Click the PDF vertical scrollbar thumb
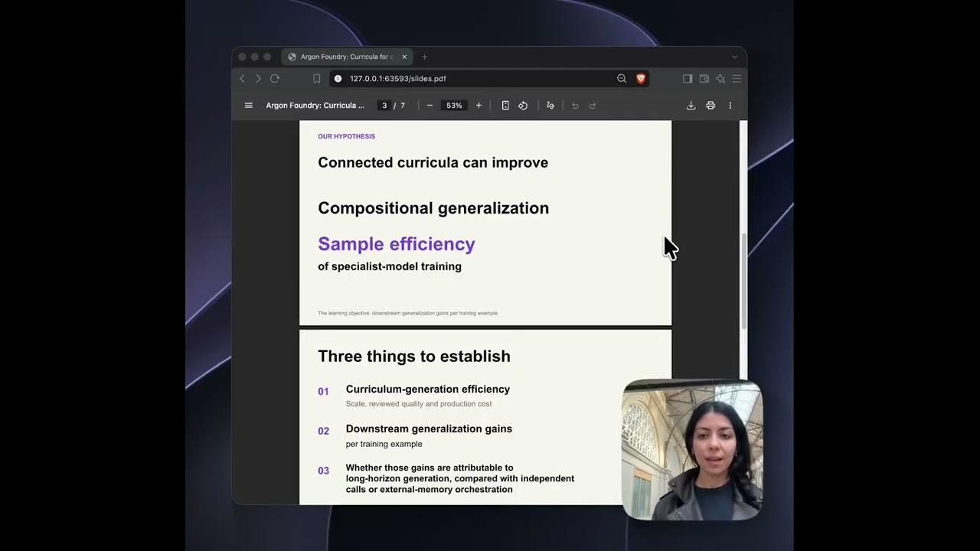This screenshot has width=980, height=551. 743,280
